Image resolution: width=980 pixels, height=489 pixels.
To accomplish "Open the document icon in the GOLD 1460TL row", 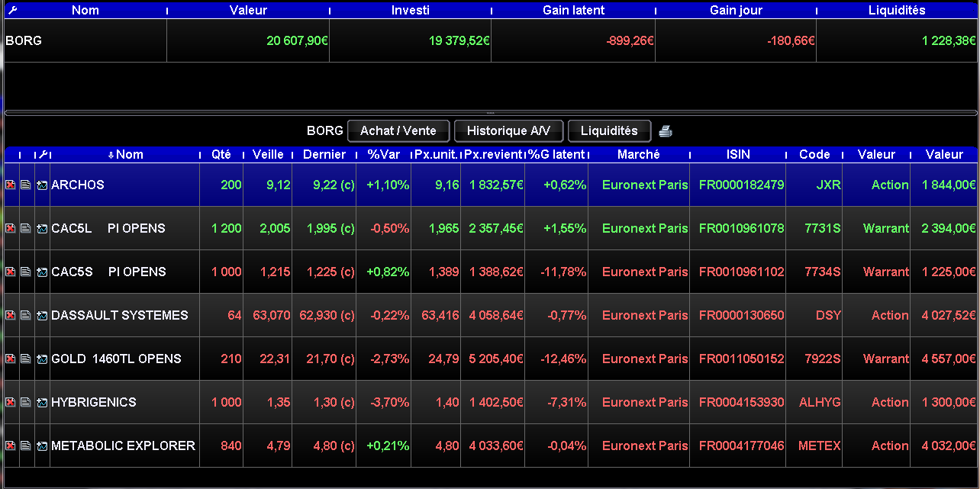I will click(26, 359).
